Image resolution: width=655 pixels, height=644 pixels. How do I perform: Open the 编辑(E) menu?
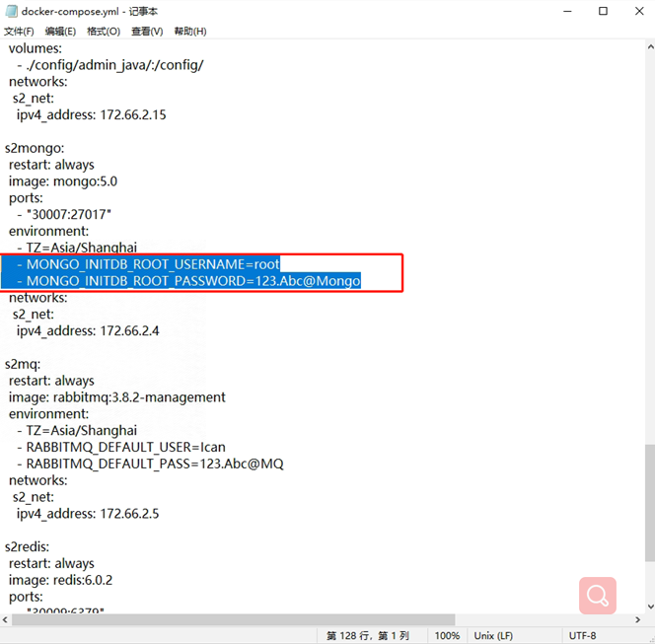61,32
